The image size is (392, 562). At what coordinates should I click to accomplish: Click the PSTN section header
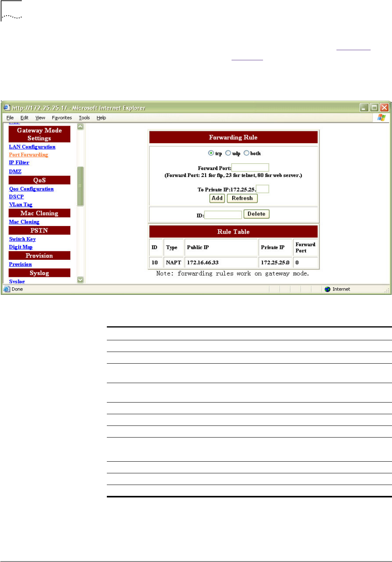pyautogui.click(x=39, y=230)
